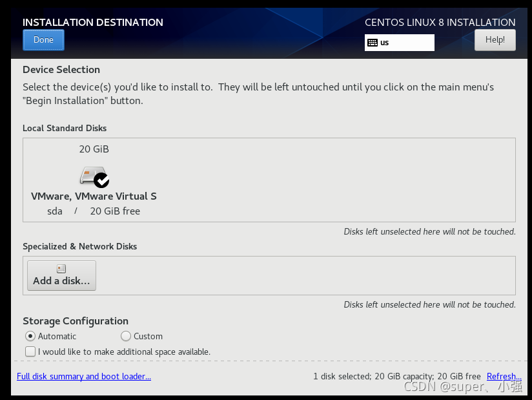The height and width of the screenshot is (400, 532).
Task: Click the Specialized & Network Disks heading
Action: click(79, 246)
